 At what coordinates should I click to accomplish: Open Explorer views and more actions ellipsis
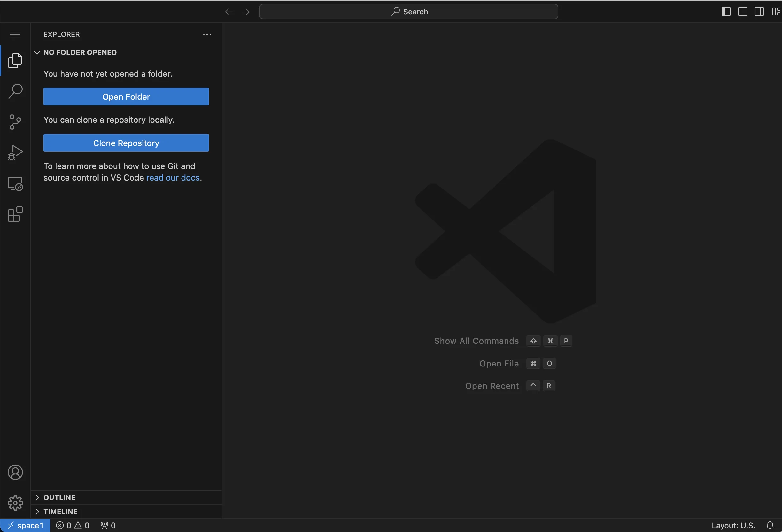click(x=207, y=34)
